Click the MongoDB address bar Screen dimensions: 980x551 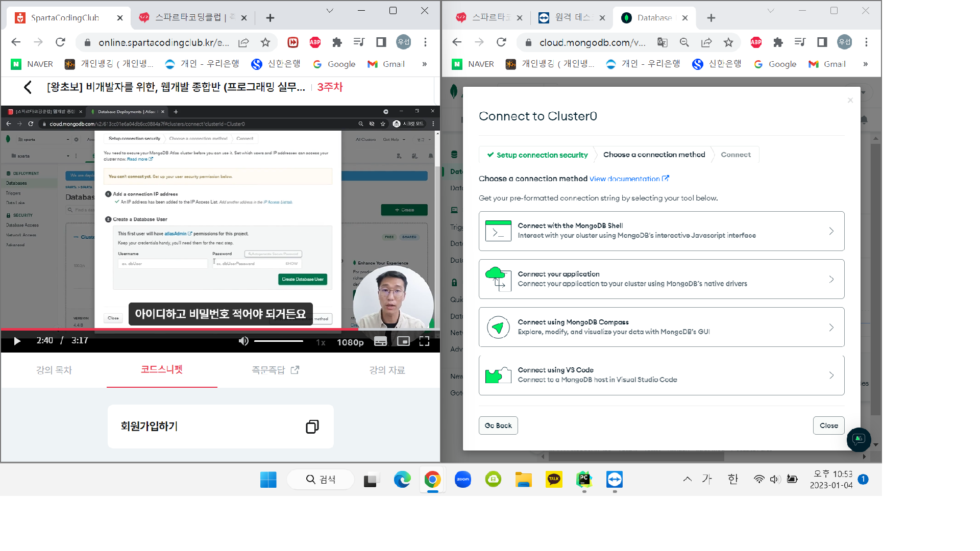point(592,42)
